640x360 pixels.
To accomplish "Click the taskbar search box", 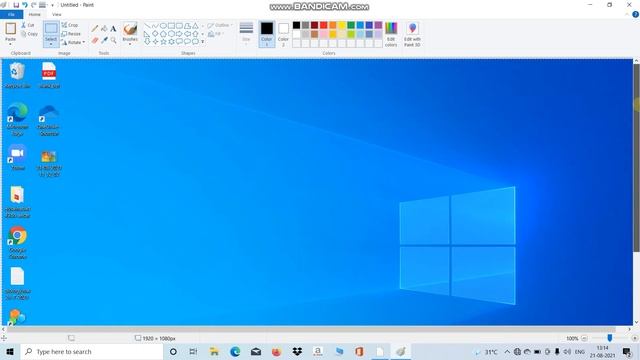I will coord(92,351).
